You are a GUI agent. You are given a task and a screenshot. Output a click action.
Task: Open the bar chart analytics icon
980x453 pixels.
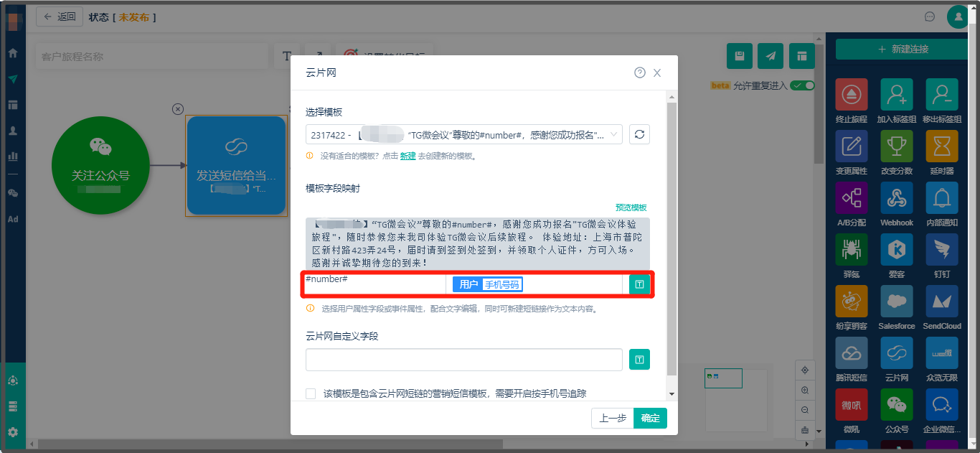13,155
